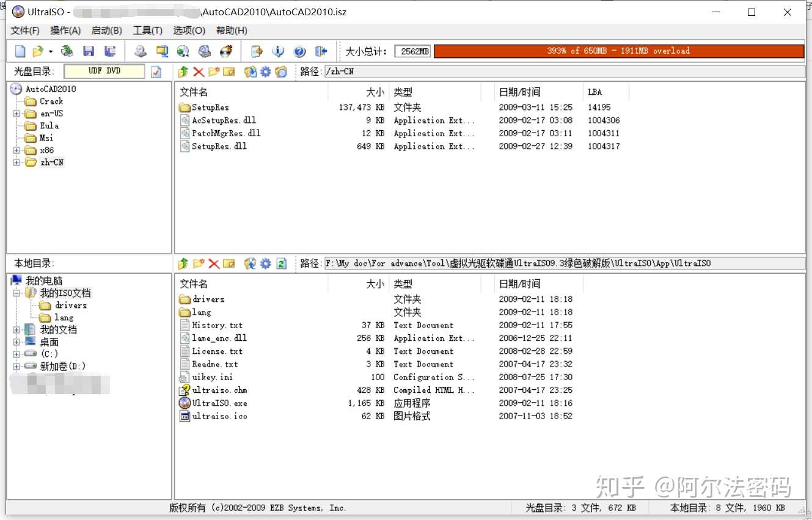The height and width of the screenshot is (520, 812).
Task: Open the 帮助(H) menu
Action: coord(232,31)
